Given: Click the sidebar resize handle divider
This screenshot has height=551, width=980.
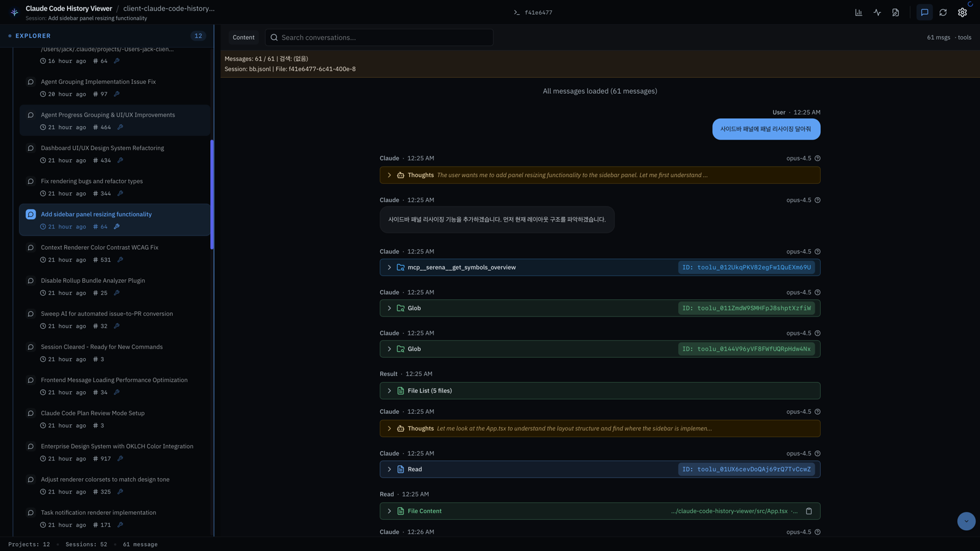Looking at the screenshot, I should pos(214,280).
